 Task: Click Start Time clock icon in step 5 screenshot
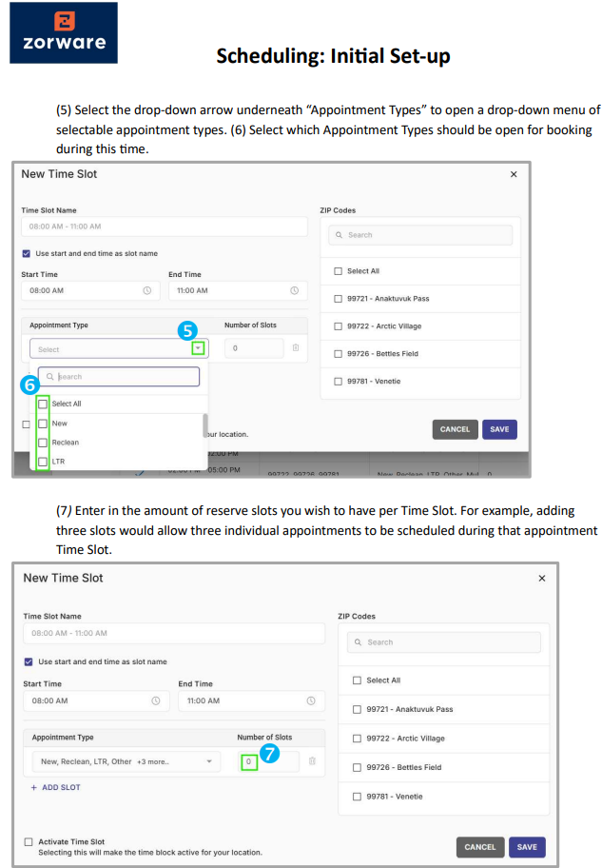point(147,290)
